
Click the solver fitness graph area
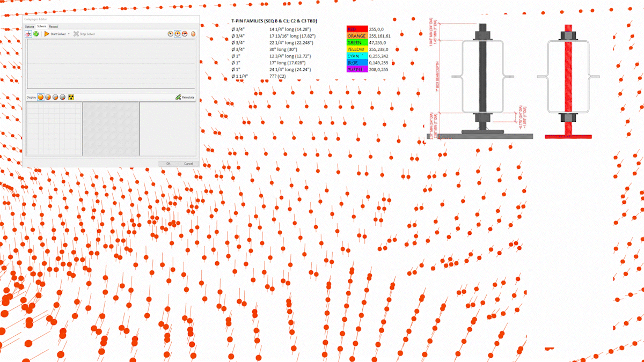[x=112, y=64]
